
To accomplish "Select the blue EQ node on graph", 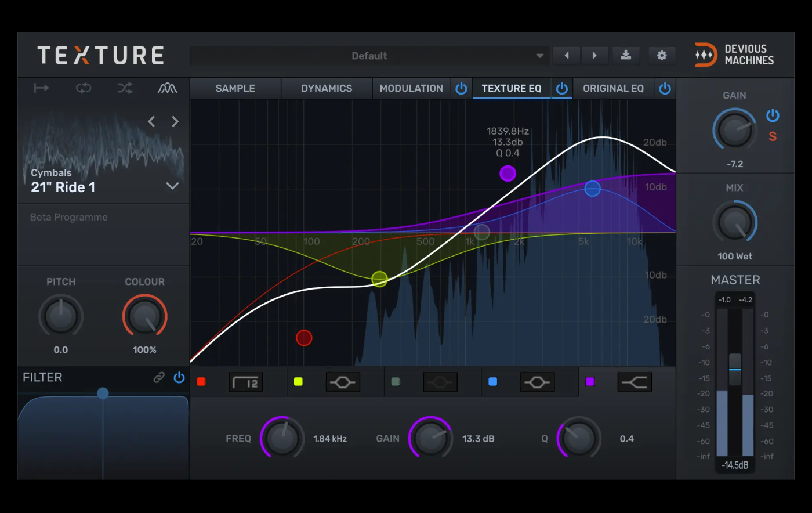I will [x=592, y=189].
